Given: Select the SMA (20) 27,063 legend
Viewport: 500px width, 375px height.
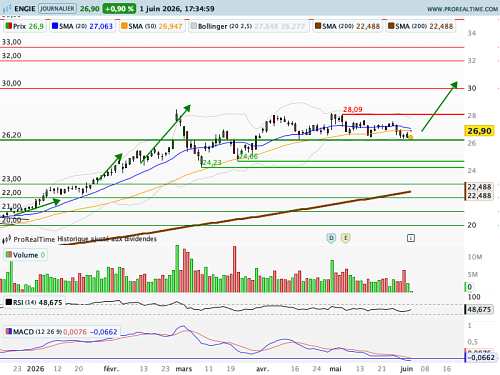Looking at the screenshot, I should [82, 26].
